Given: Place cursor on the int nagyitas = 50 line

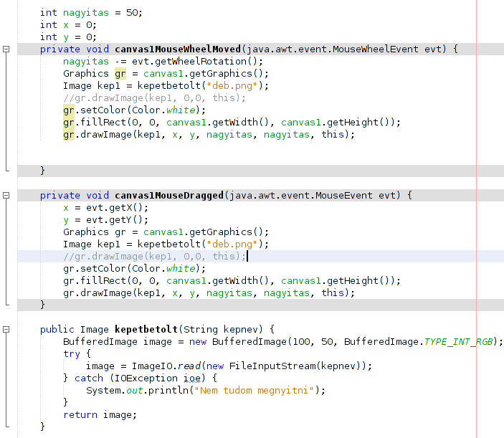Looking at the screenshot, I should (91, 13).
